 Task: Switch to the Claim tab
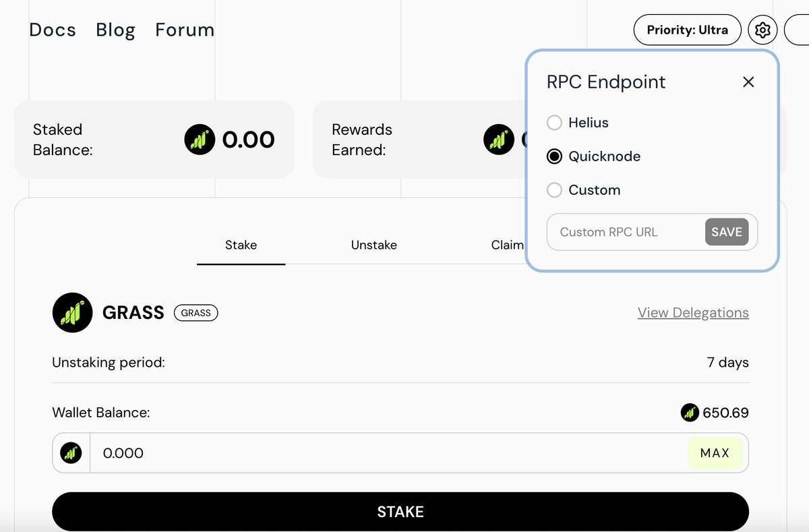tap(507, 245)
